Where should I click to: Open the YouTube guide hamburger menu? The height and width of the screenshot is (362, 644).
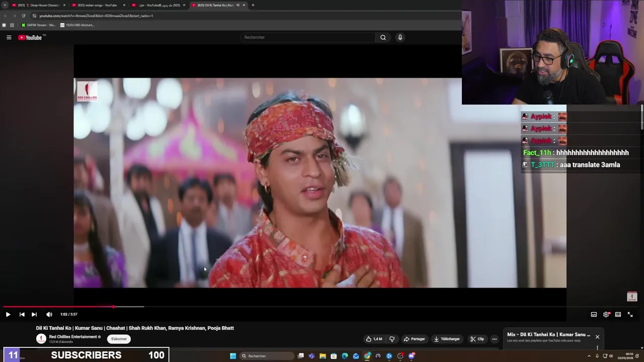point(9,37)
